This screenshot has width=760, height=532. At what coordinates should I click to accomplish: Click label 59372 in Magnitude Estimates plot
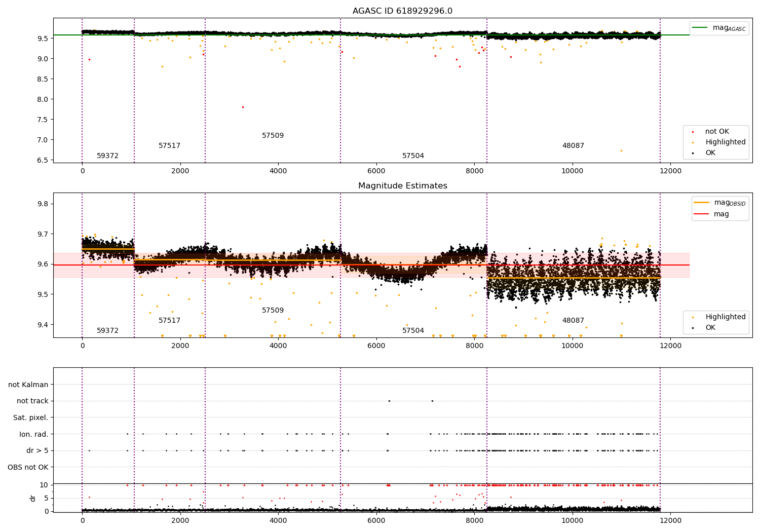pyautogui.click(x=107, y=331)
